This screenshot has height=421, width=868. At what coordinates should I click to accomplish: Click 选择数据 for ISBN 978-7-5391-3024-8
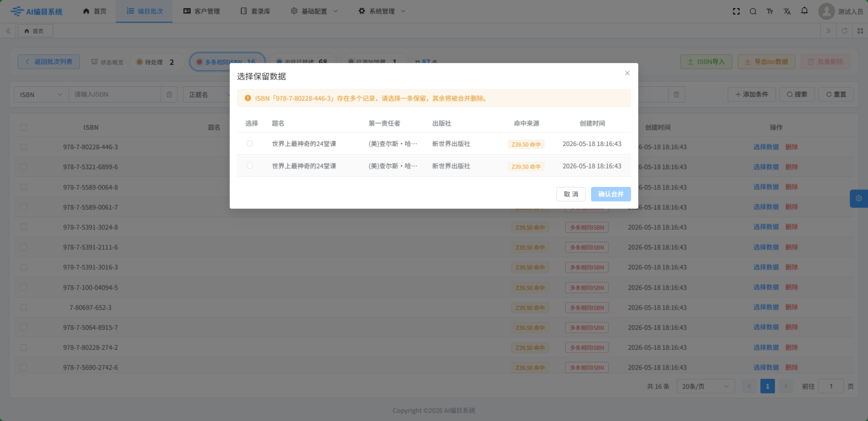click(x=766, y=227)
